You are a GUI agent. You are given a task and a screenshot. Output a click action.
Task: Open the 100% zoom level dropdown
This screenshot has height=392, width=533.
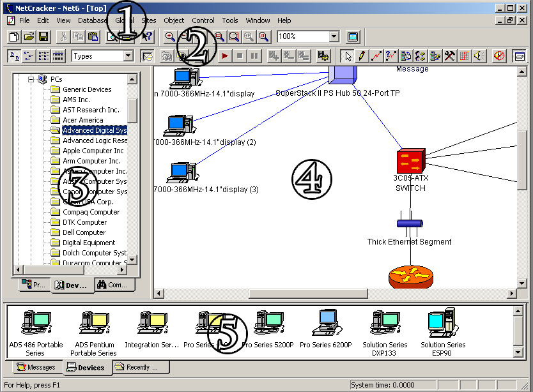pyautogui.click(x=334, y=36)
